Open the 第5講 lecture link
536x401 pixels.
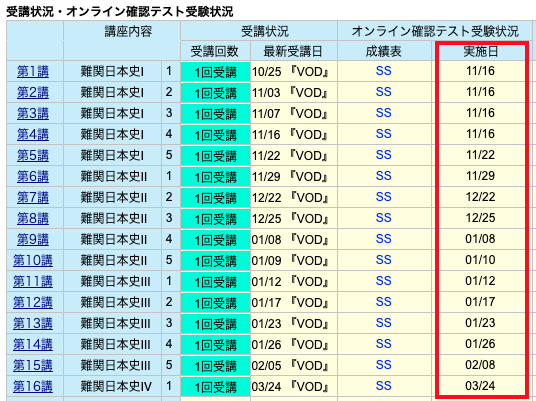pyautogui.click(x=33, y=156)
